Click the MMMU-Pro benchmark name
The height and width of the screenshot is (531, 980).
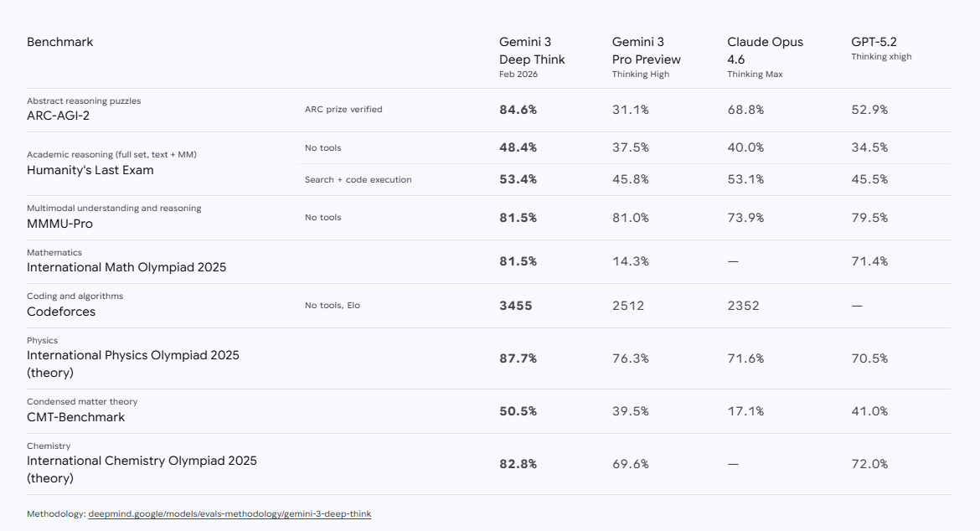coord(59,224)
